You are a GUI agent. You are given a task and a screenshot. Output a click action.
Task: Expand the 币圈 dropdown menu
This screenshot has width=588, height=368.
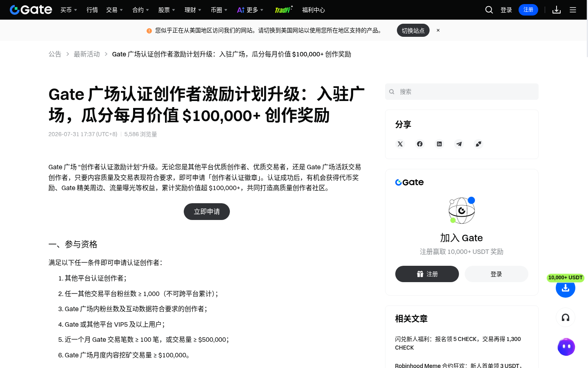pyautogui.click(x=219, y=10)
